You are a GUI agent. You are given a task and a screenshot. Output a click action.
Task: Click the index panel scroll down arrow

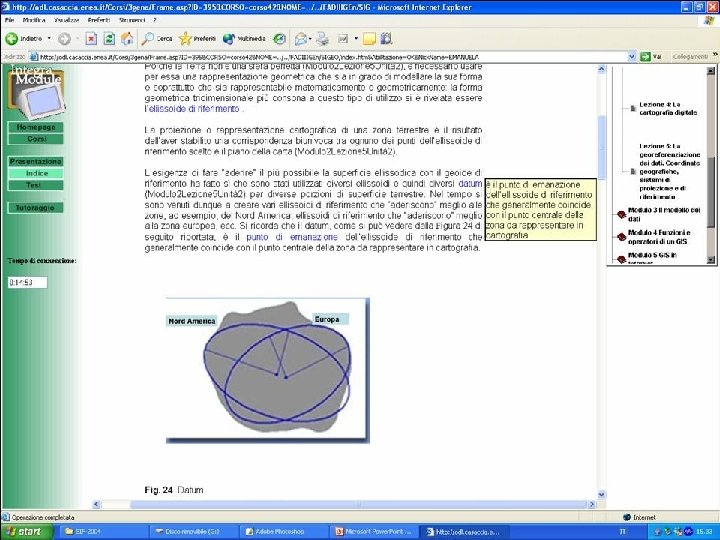pyautogui.click(x=711, y=260)
